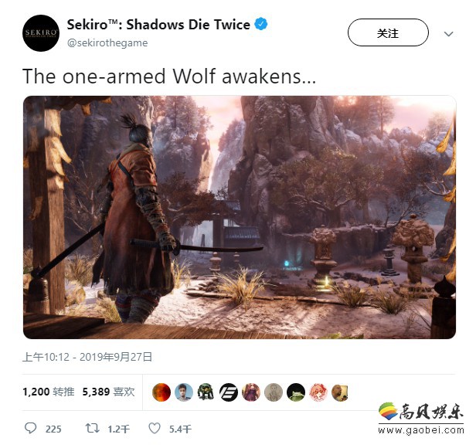The height and width of the screenshot is (448, 476).
Task: Open the green frog liker avatar
Action: tap(296, 392)
